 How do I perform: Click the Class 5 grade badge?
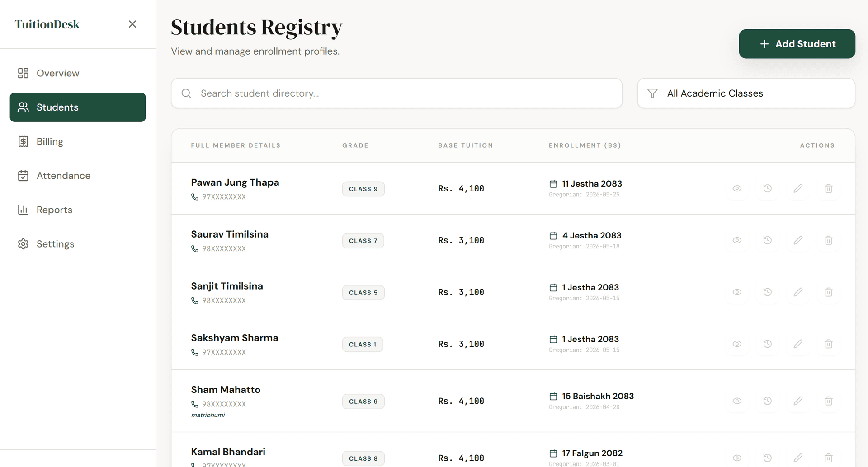click(363, 293)
